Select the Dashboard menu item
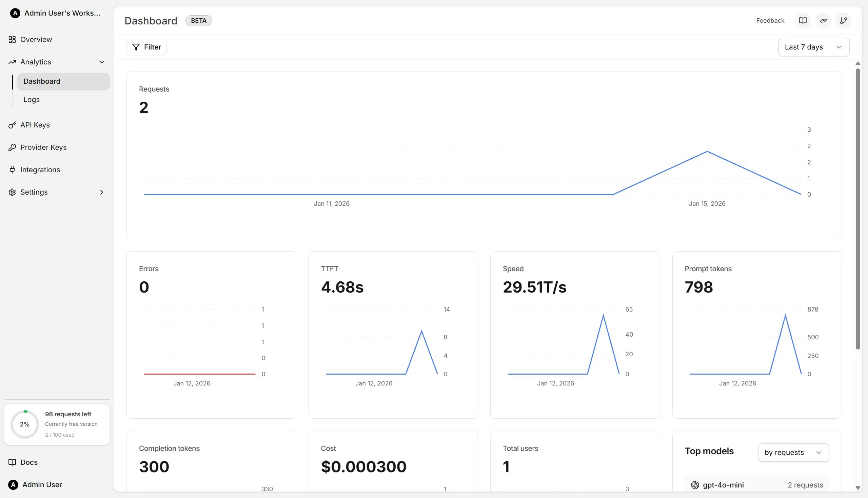Screen dimensions: 868x498 coord(42,81)
